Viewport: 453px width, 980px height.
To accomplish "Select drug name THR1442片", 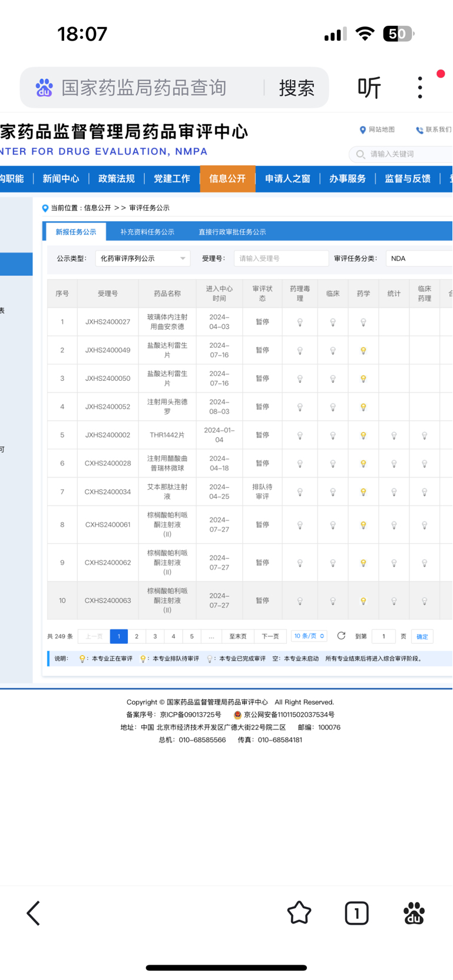I will tap(167, 435).
